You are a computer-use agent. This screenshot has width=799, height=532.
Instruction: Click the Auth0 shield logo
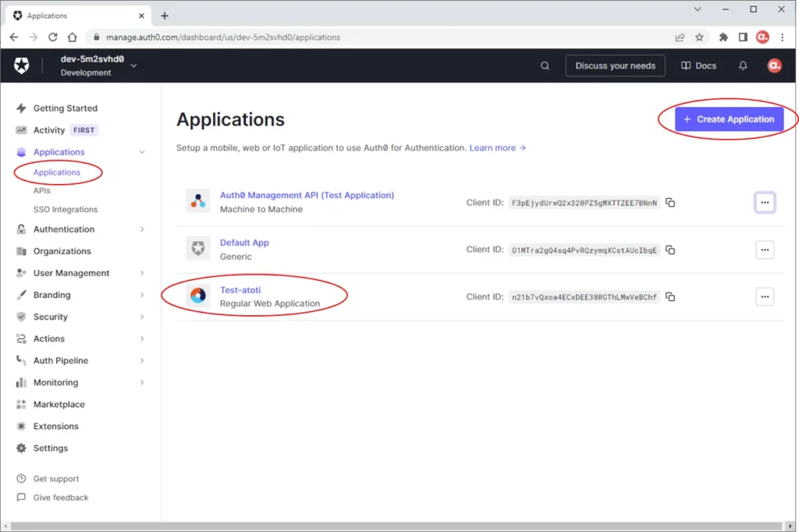click(21, 66)
